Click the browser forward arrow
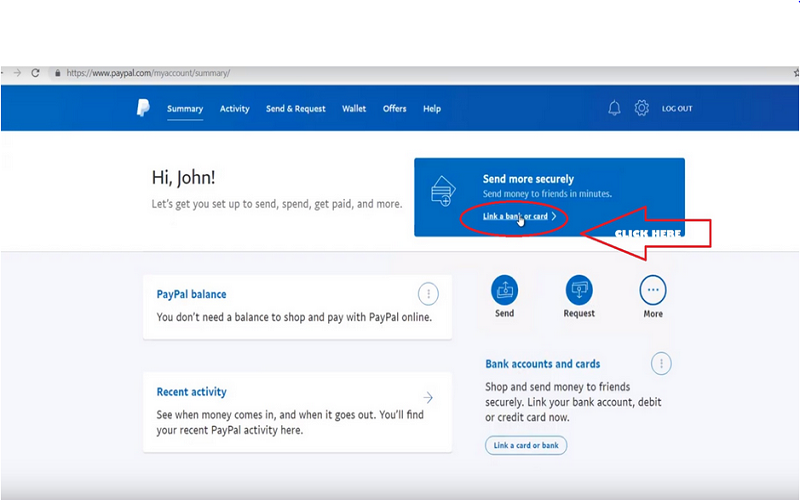This screenshot has height=500, width=800. 17,73
